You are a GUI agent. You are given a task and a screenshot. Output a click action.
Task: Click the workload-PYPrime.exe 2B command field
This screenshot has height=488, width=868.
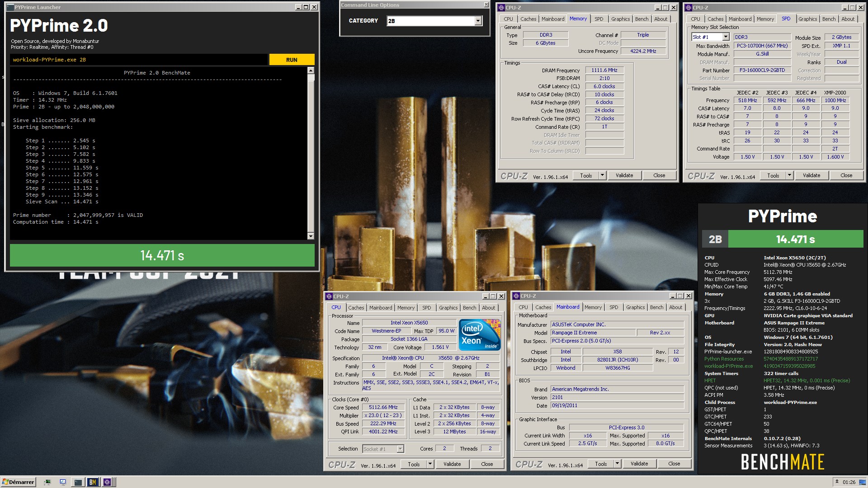point(139,60)
